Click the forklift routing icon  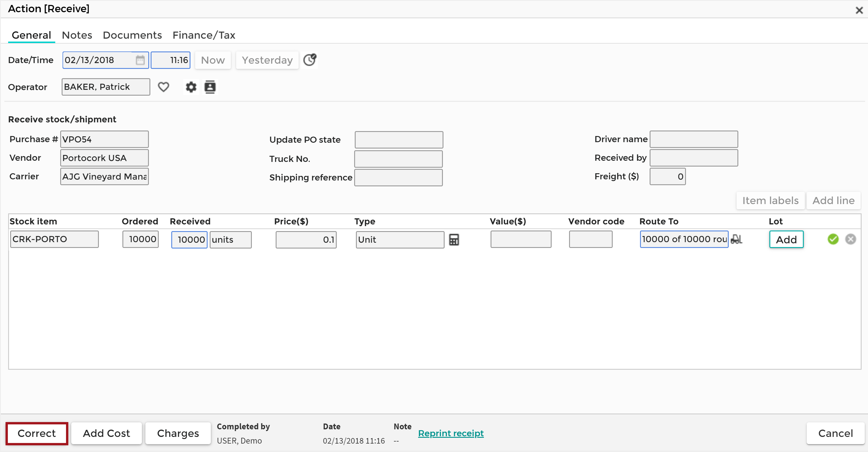[x=736, y=239]
